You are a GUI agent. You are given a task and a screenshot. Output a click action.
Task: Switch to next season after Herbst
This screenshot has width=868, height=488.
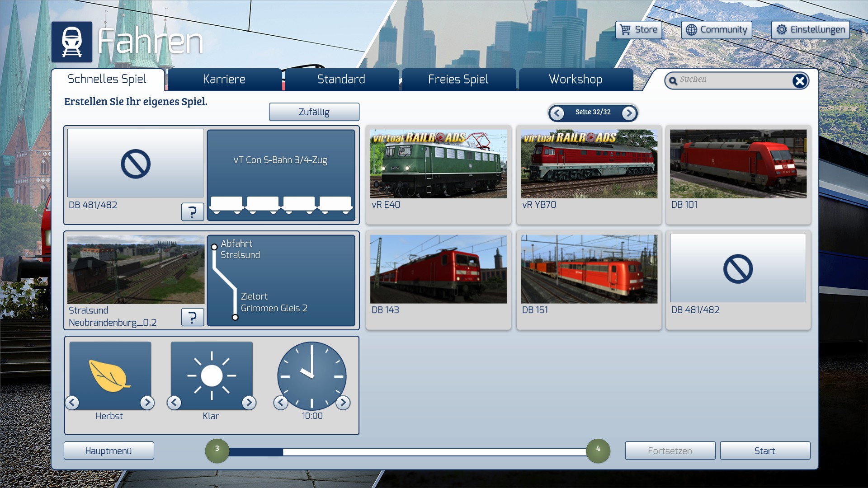pyautogui.click(x=147, y=402)
